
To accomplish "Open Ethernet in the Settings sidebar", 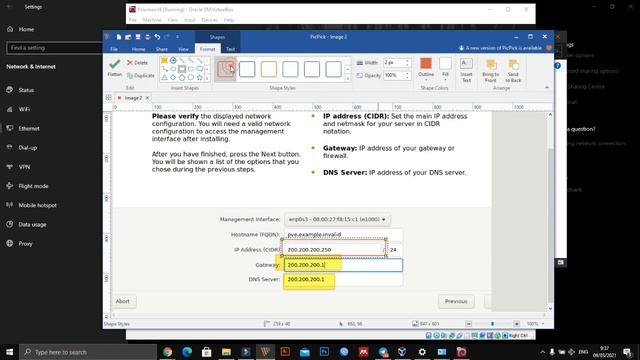I will point(29,128).
